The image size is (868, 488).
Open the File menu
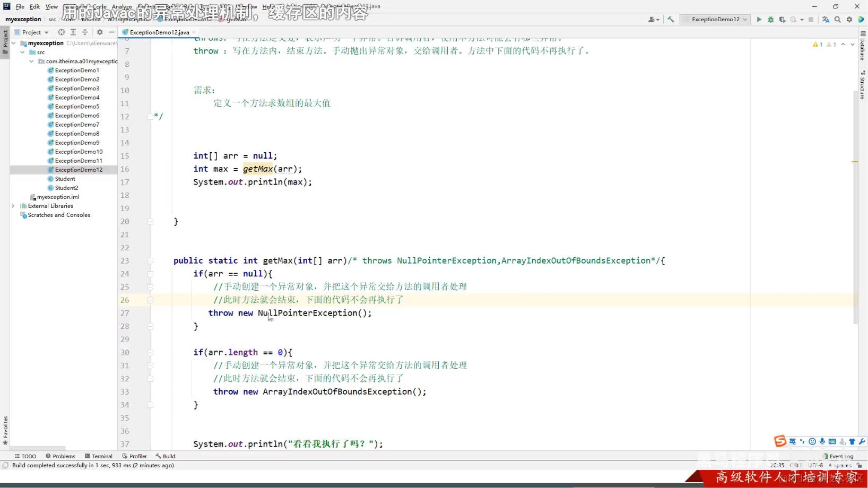[20, 7]
